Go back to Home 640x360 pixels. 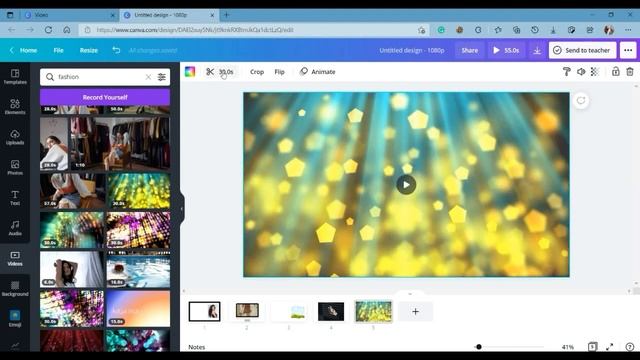(24, 50)
